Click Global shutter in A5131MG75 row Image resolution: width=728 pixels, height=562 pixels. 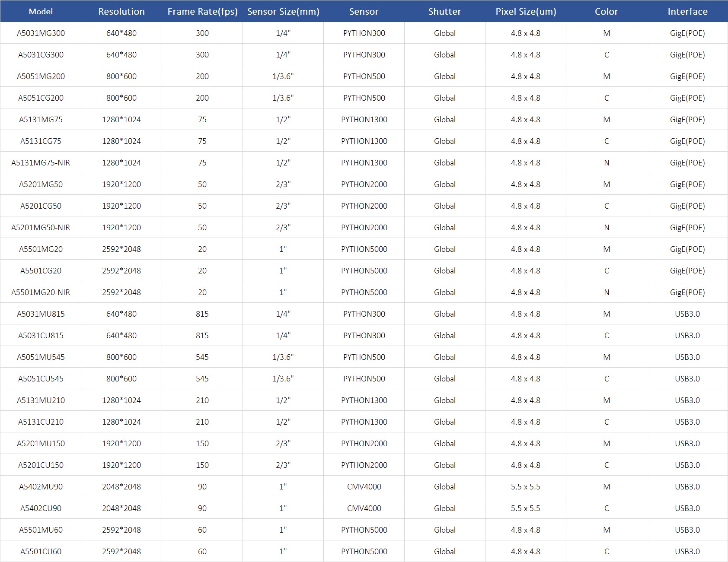[x=445, y=120]
